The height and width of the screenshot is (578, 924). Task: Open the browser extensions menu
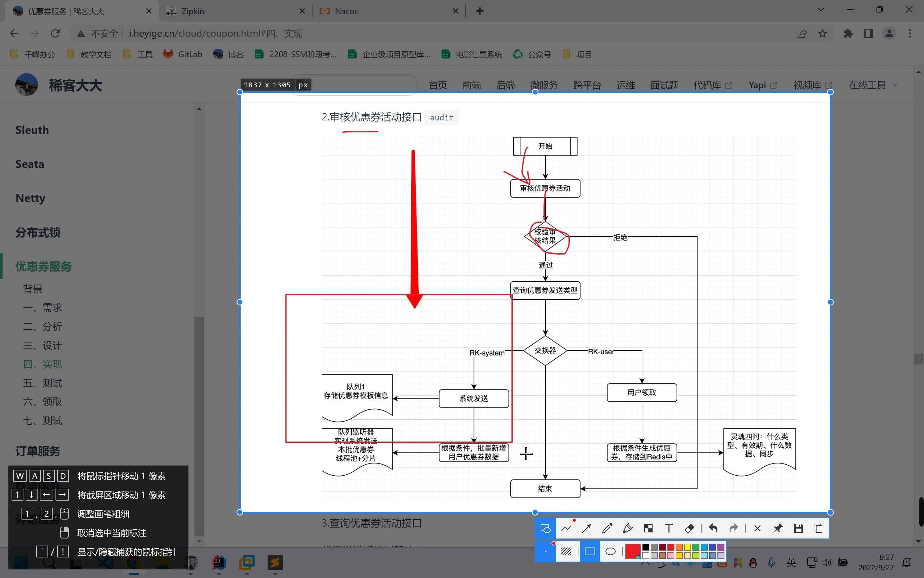848,34
